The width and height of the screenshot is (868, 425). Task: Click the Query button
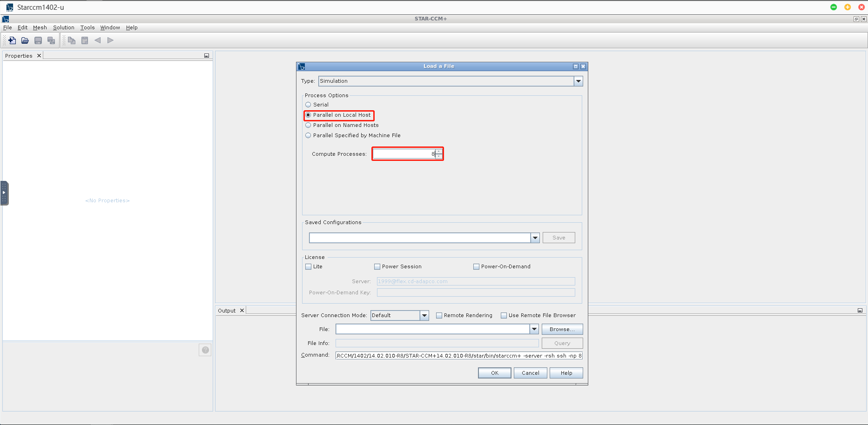[x=562, y=343]
